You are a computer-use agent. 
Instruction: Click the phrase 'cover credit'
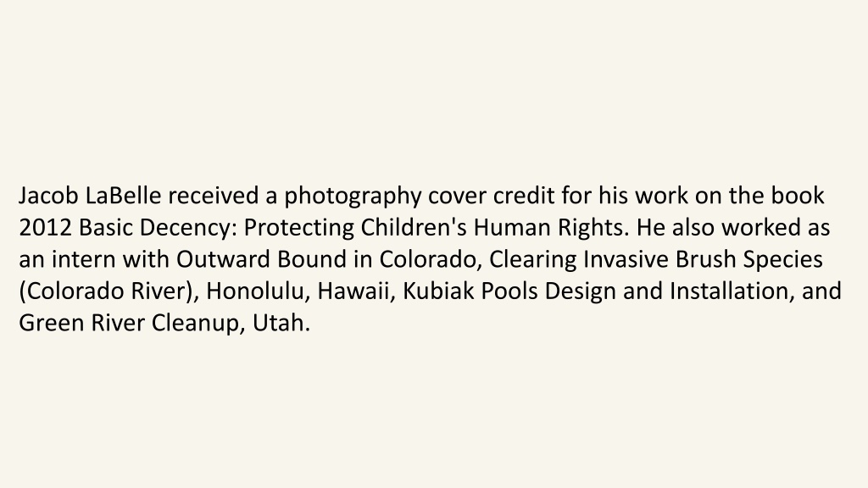492,196
